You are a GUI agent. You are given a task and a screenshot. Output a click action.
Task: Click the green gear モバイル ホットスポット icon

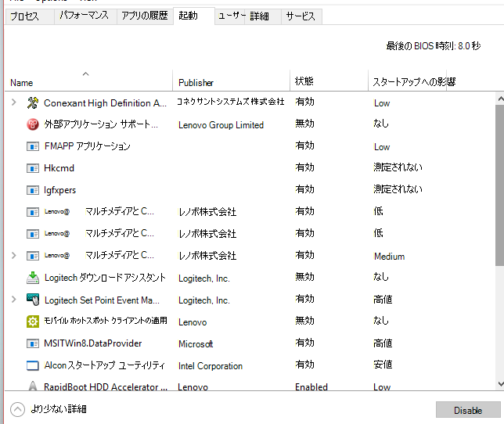pyautogui.click(x=32, y=322)
